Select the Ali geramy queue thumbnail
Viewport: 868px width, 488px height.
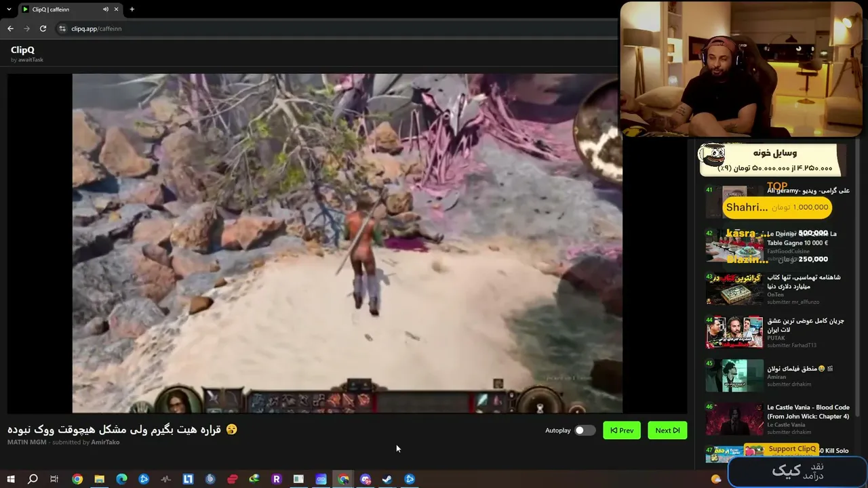[x=734, y=201]
